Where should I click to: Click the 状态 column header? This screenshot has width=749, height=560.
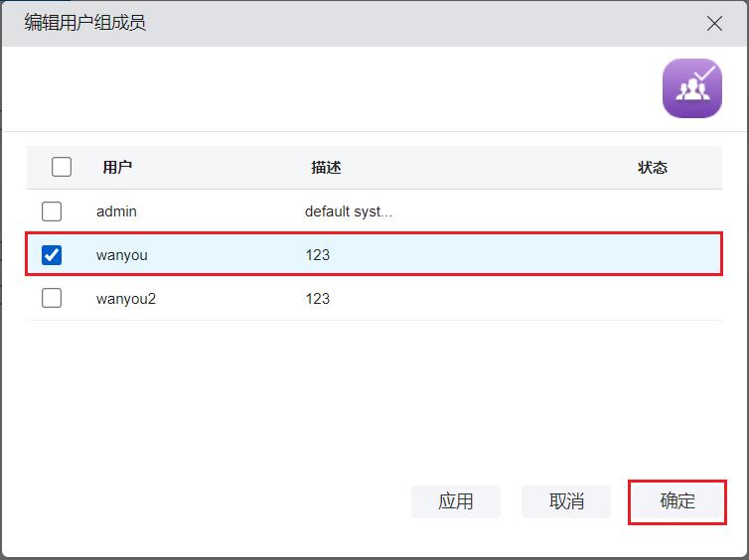tap(652, 168)
